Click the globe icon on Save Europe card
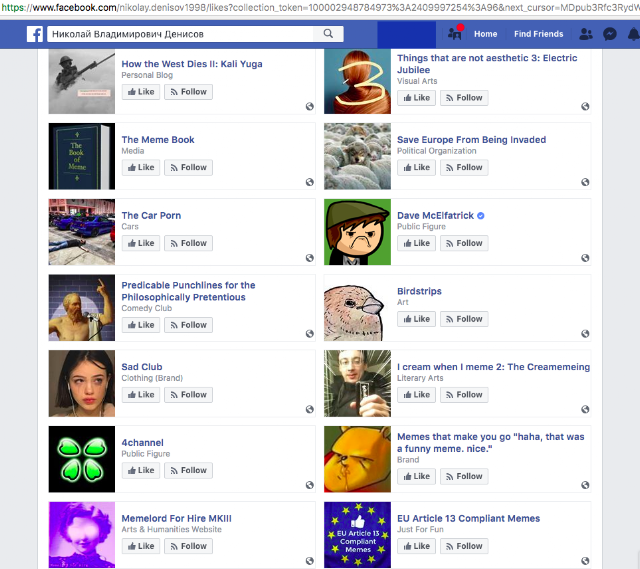 (x=585, y=182)
